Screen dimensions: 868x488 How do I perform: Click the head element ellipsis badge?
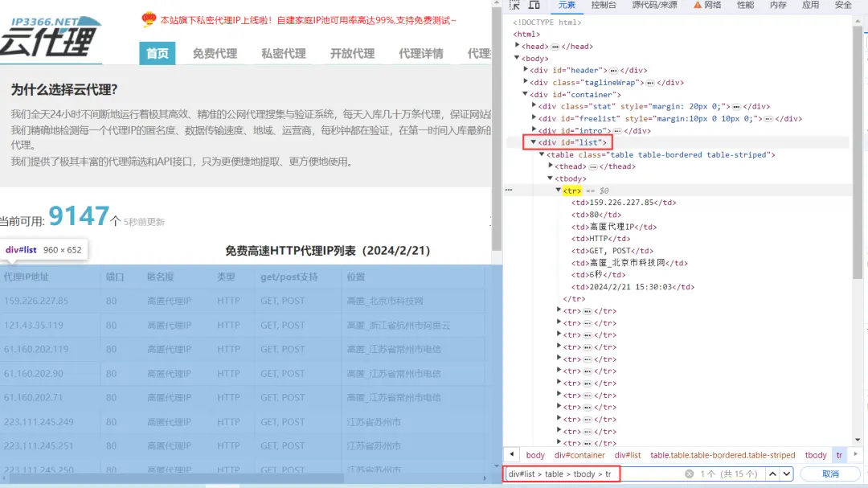pos(555,47)
